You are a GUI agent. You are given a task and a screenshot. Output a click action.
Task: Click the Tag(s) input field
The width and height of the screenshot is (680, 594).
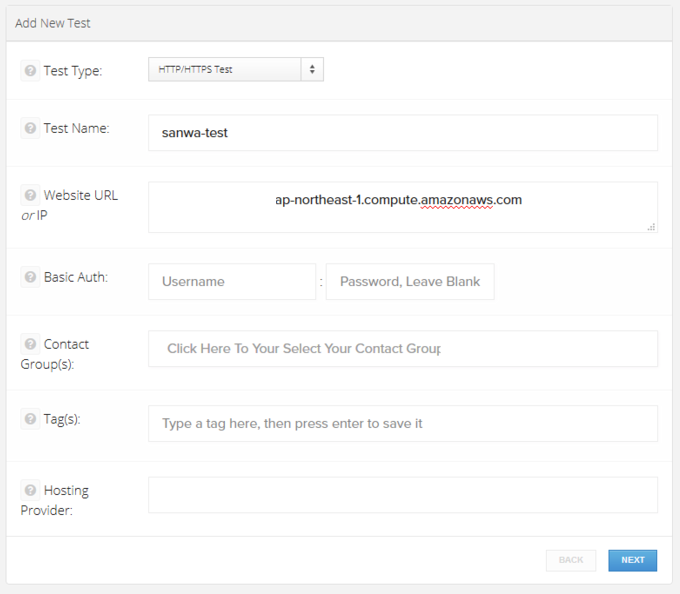tap(403, 424)
